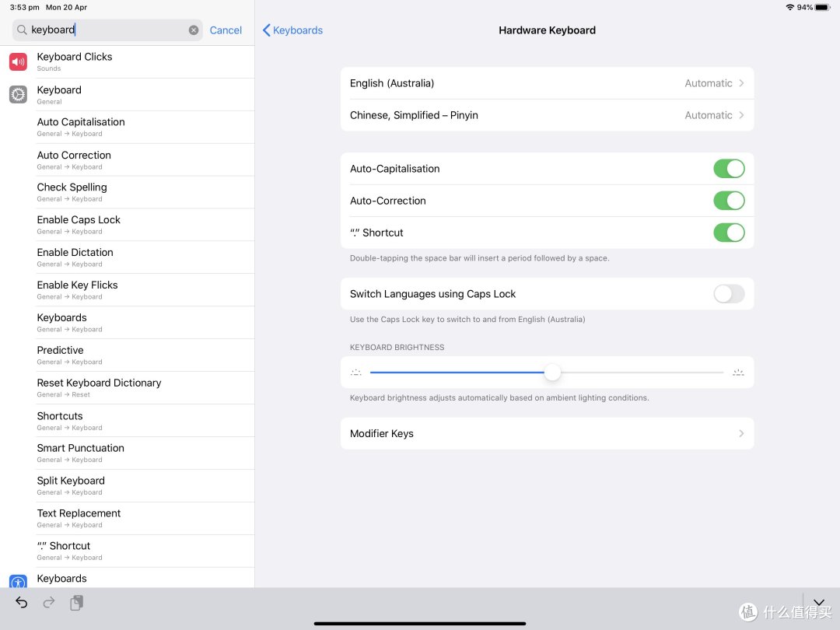Image resolution: width=840 pixels, height=630 pixels.
Task: Tap the redo arrow icon
Action: tap(49, 603)
